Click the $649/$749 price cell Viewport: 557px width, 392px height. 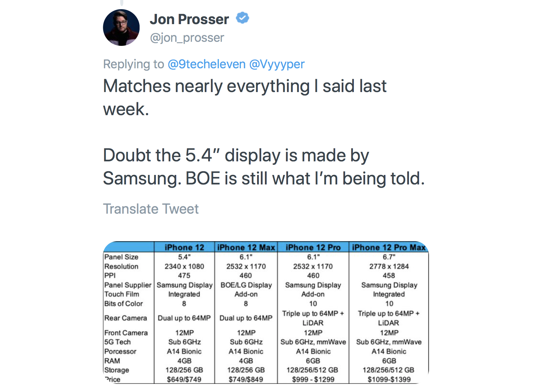tap(184, 379)
